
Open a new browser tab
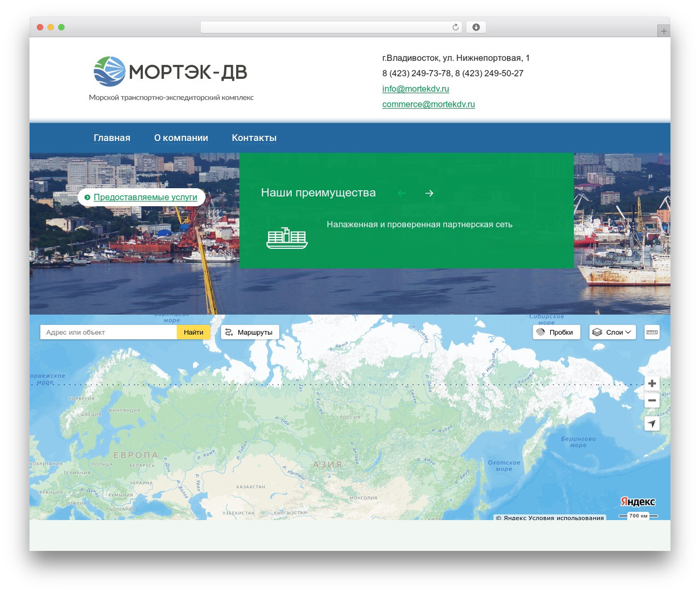click(x=664, y=31)
